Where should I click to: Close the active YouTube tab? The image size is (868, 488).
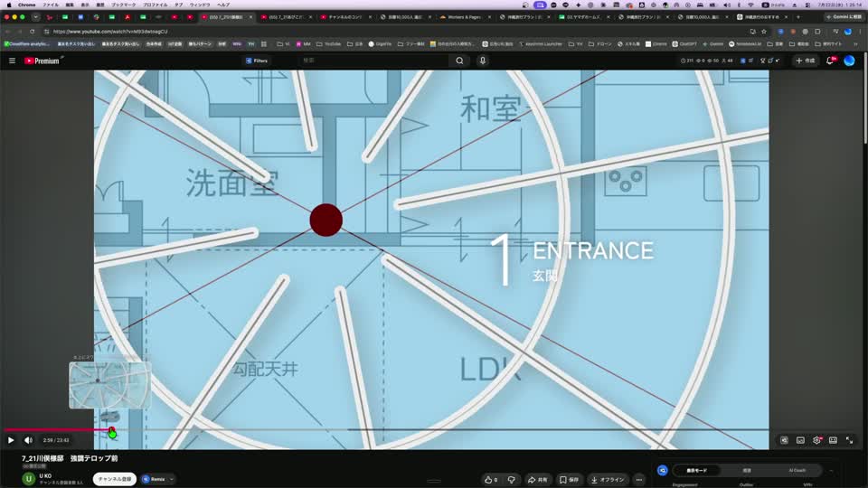[x=250, y=17]
